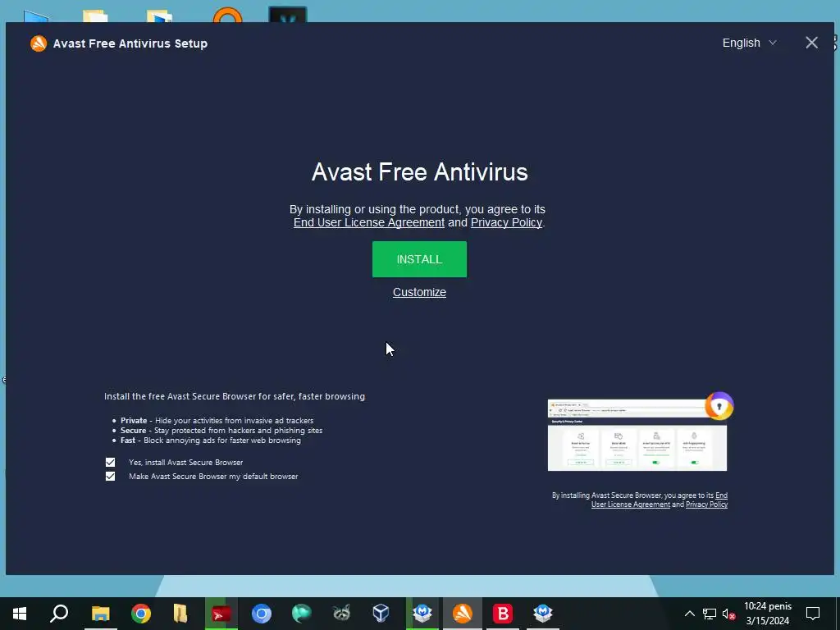Open the red Bitdefender B taskbar icon

click(503, 614)
